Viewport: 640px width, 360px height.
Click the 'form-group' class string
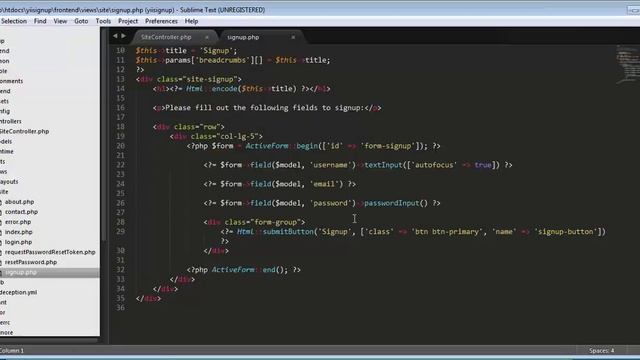coord(276,222)
